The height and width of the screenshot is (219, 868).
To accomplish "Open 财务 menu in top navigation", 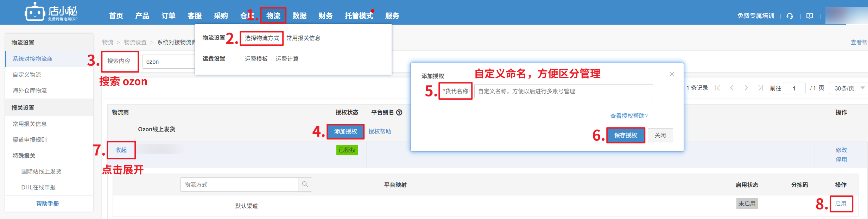I will [326, 16].
